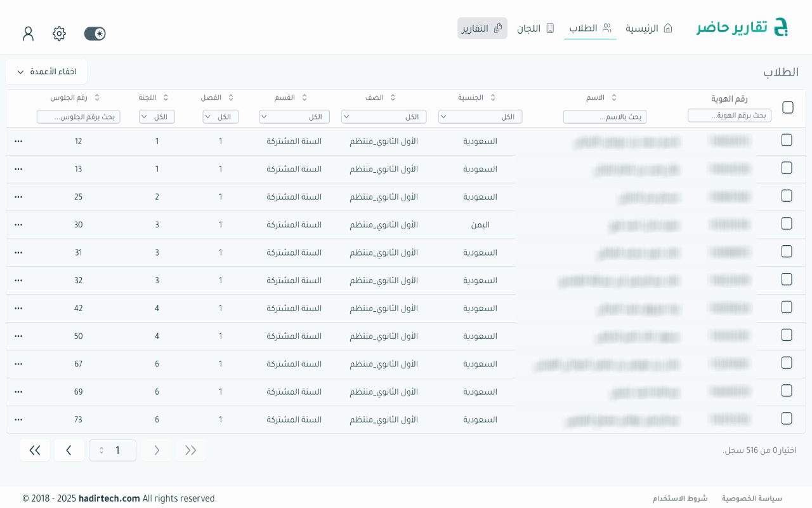Check the select-all checkbox in table header
812x508 pixels.
788,107
